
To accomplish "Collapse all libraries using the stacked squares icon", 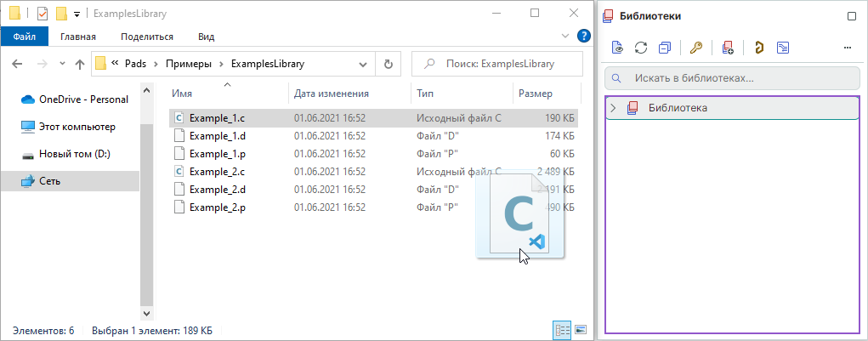I will pyautogui.click(x=665, y=48).
